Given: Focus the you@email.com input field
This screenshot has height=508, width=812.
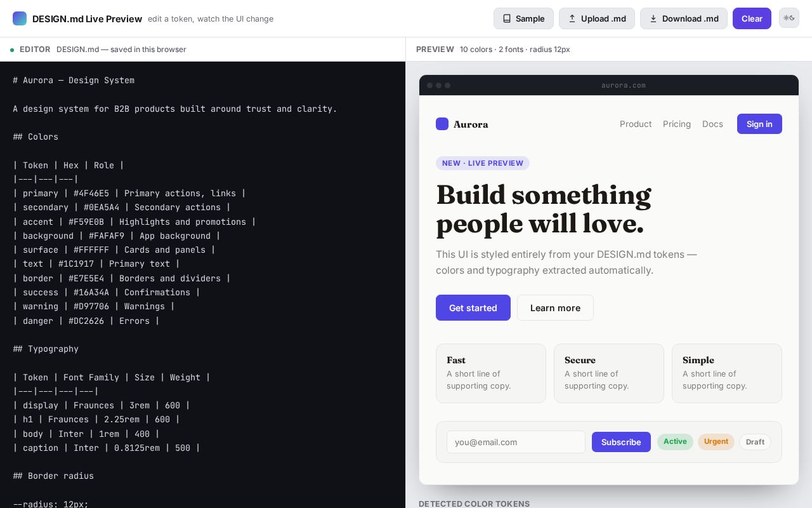Looking at the screenshot, I should point(516,442).
